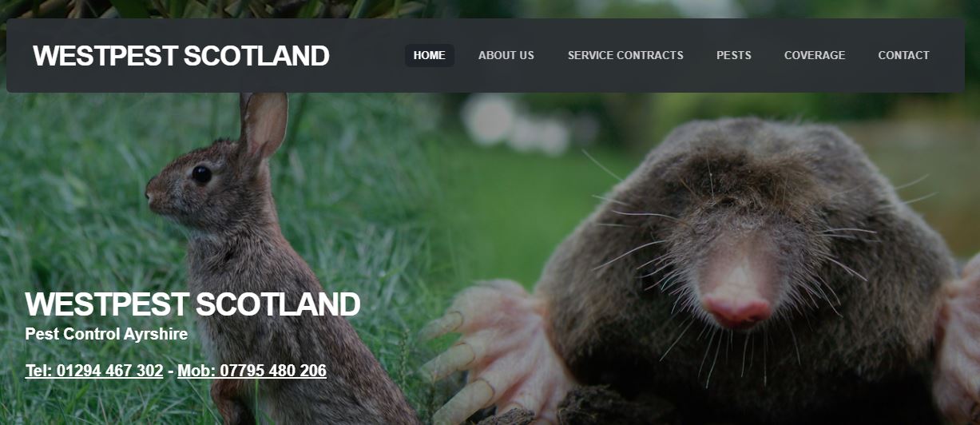The width and height of the screenshot is (980, 425).
Task: Select the PESTS menu item
Action: coord(734,55)
